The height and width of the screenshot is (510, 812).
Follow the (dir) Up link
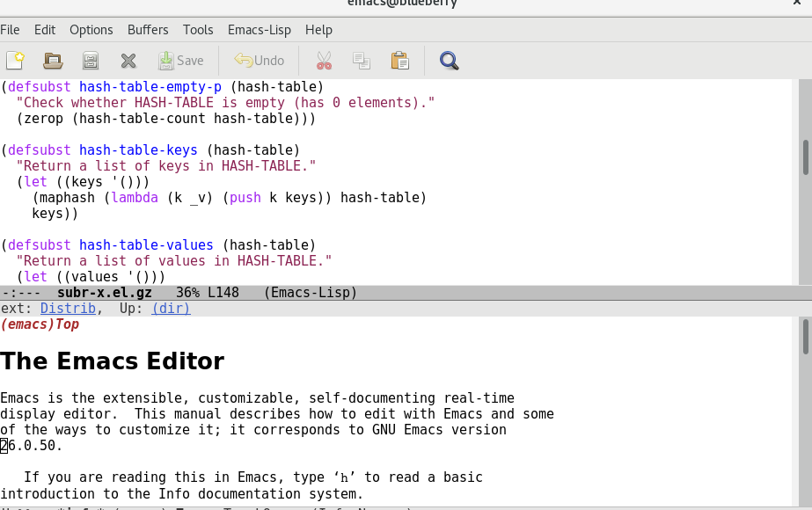click(171, 309)
